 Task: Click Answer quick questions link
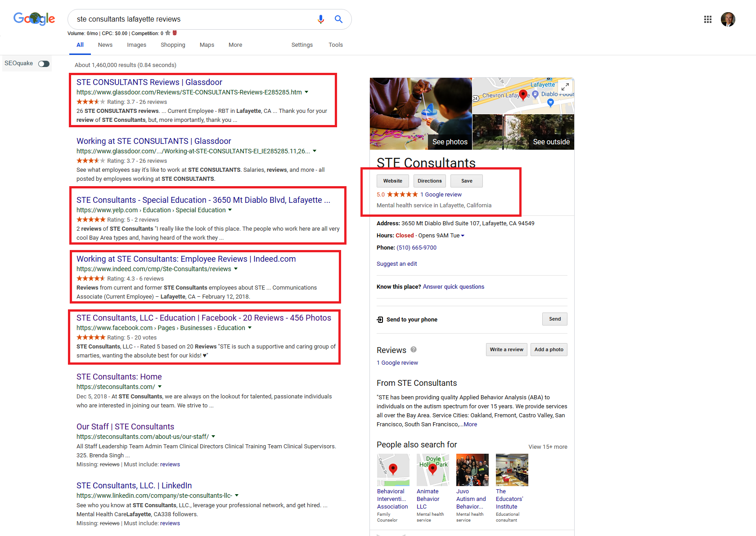(x=454, y=287)
